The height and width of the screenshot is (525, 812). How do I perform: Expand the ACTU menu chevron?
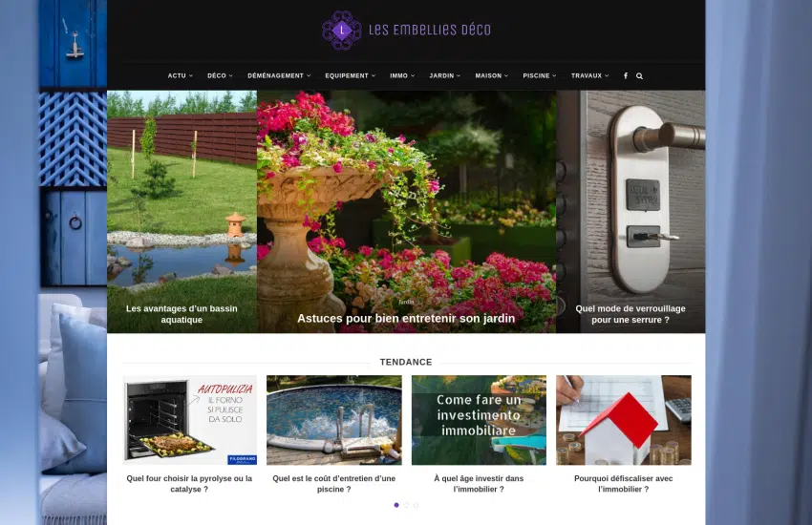191,76
